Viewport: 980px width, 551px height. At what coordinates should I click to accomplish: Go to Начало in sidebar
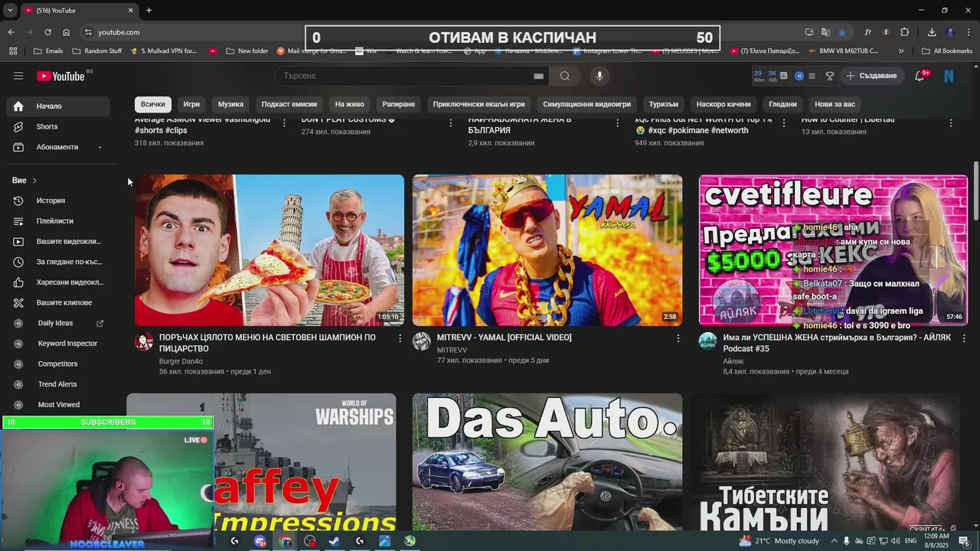59,106
